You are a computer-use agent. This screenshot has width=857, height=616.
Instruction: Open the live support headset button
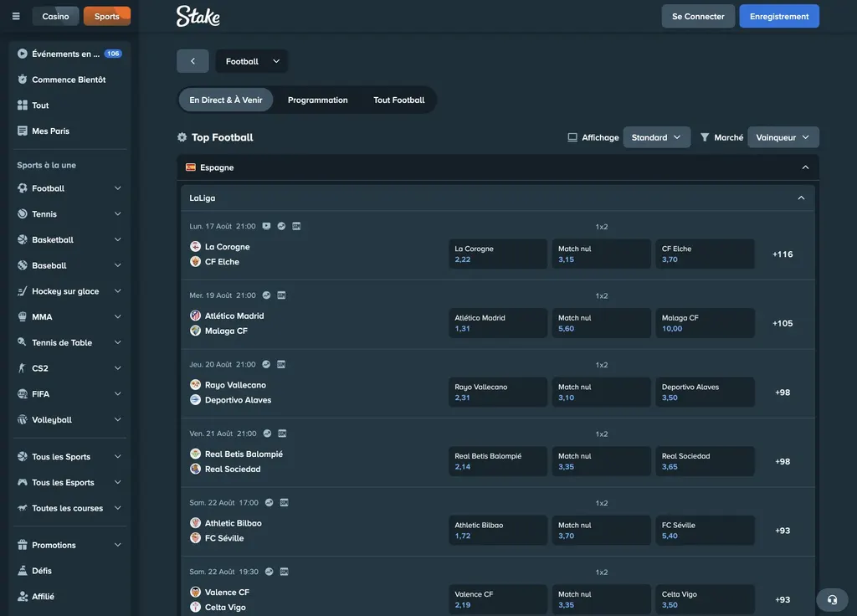[832, 599]
